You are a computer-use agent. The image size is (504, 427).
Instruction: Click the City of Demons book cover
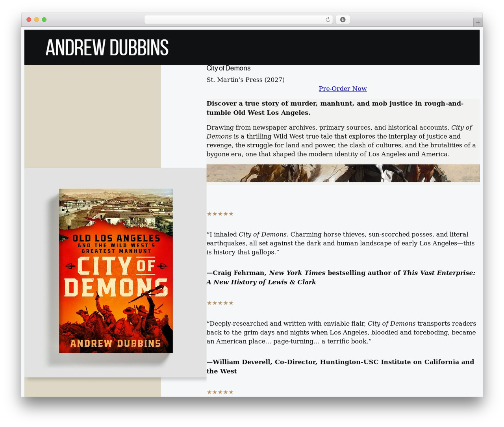coord(116,271)
